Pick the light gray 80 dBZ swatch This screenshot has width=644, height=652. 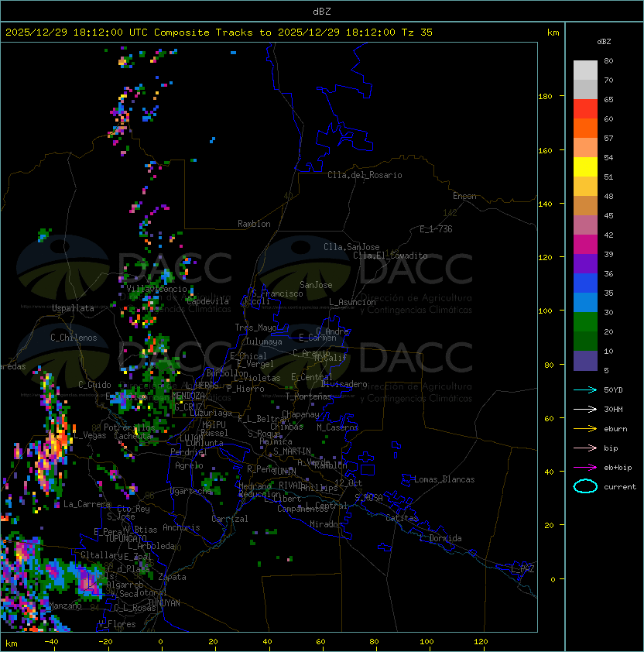(x=585, y=70)
